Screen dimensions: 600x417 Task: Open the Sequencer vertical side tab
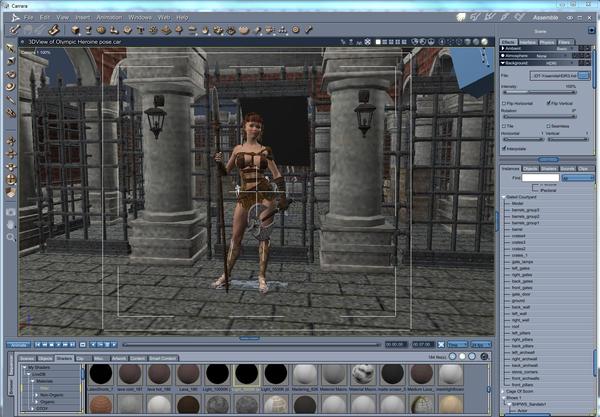(11, 365)
